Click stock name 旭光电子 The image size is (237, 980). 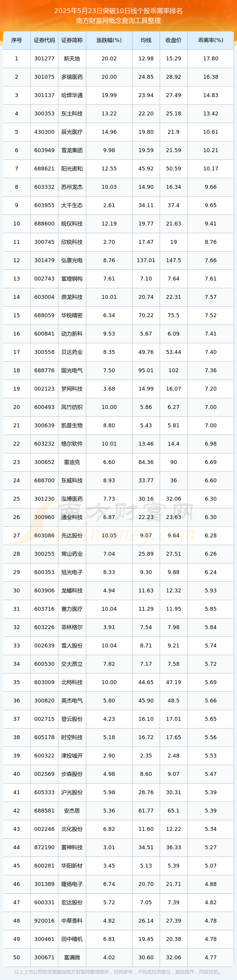tap(72, 572)
